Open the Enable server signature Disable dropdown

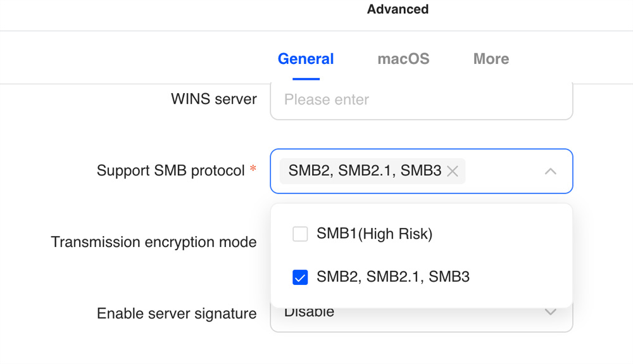click(422, 319)
